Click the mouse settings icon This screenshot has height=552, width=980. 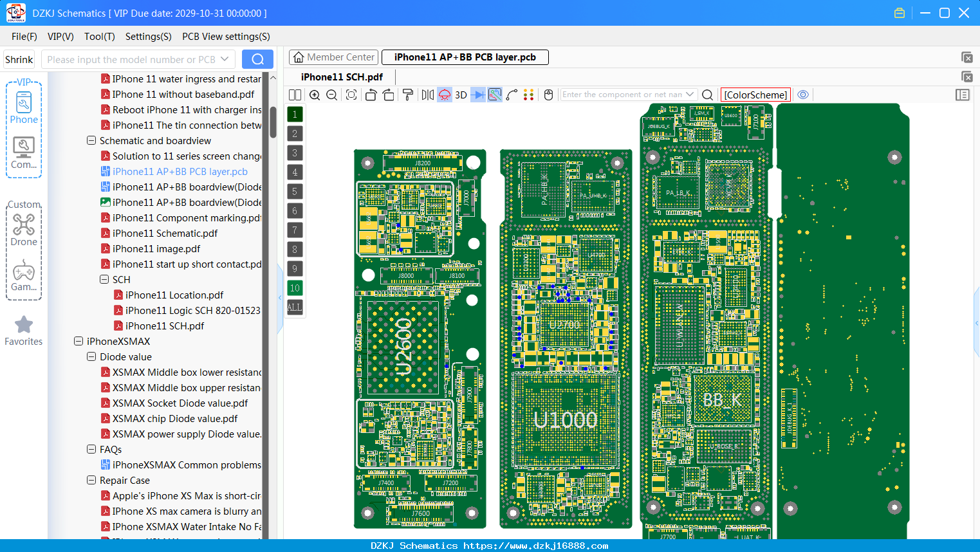coord(549,95)
